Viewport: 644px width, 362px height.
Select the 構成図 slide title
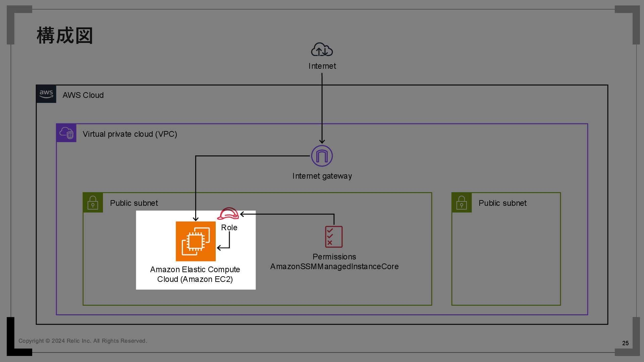[65, 36]
